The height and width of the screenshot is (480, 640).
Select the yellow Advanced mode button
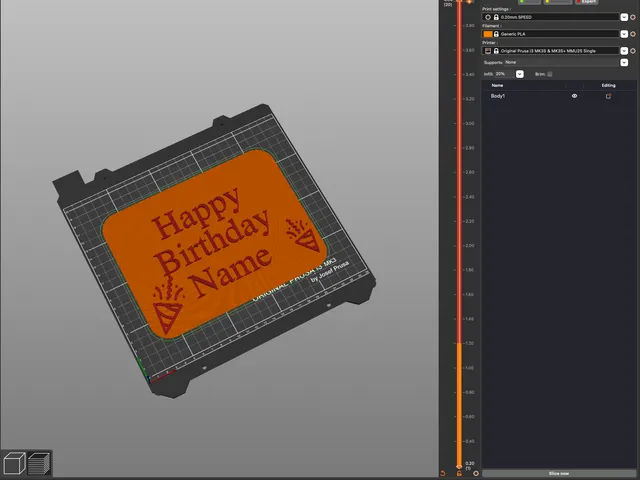557,2
